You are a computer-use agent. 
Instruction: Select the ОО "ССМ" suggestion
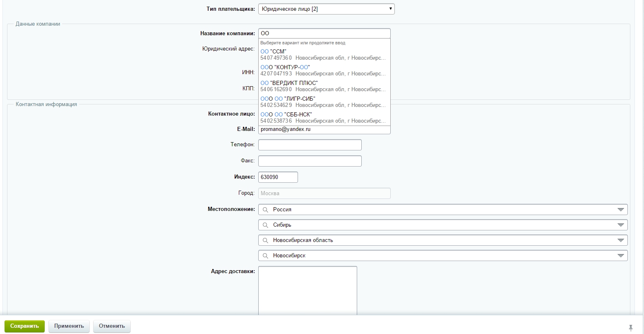[324, 55]
